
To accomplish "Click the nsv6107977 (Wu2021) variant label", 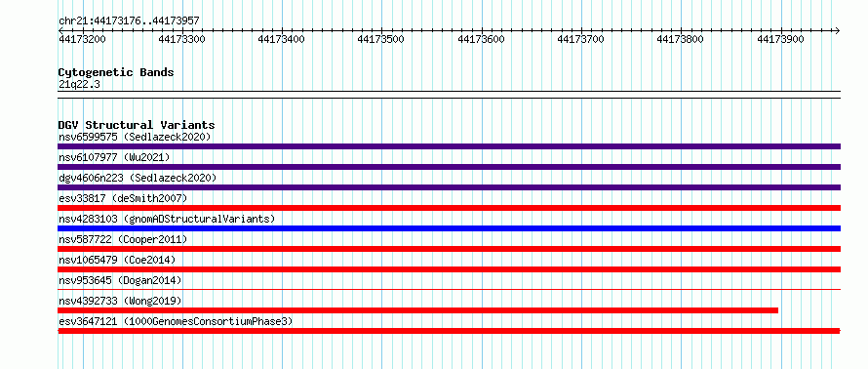I will pos(114,157).
